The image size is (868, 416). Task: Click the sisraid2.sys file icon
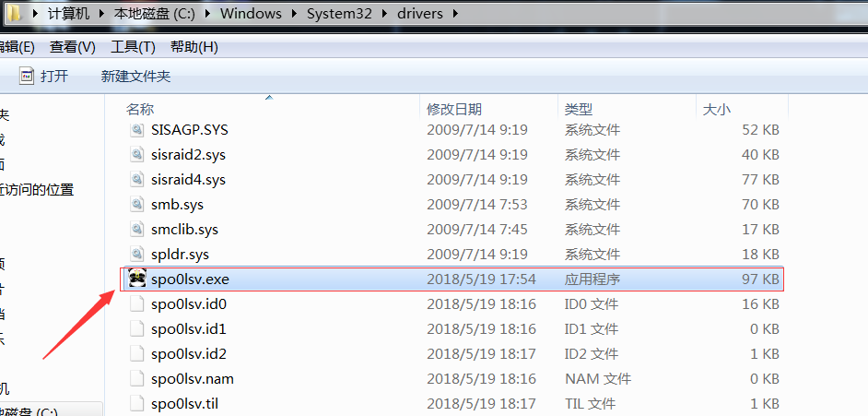click(136, 155)
